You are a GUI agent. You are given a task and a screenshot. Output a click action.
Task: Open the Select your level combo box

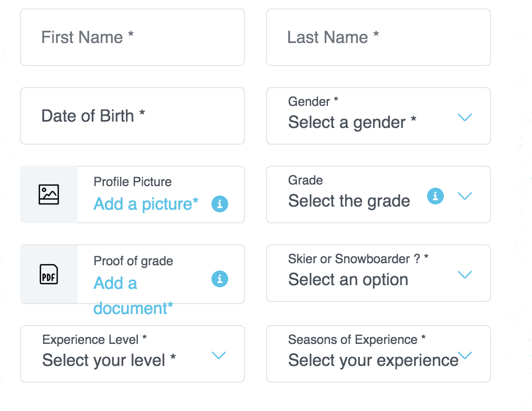pyautogui.click(x=132, y=354)
